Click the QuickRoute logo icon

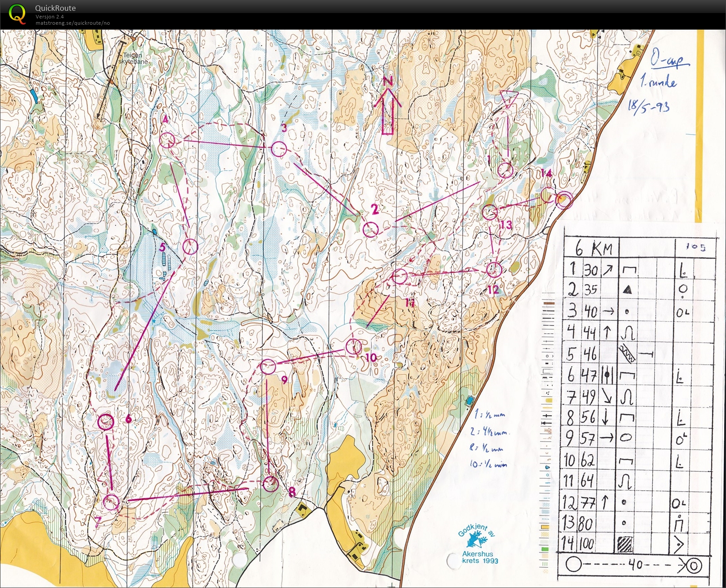click(x=17, y=14)
